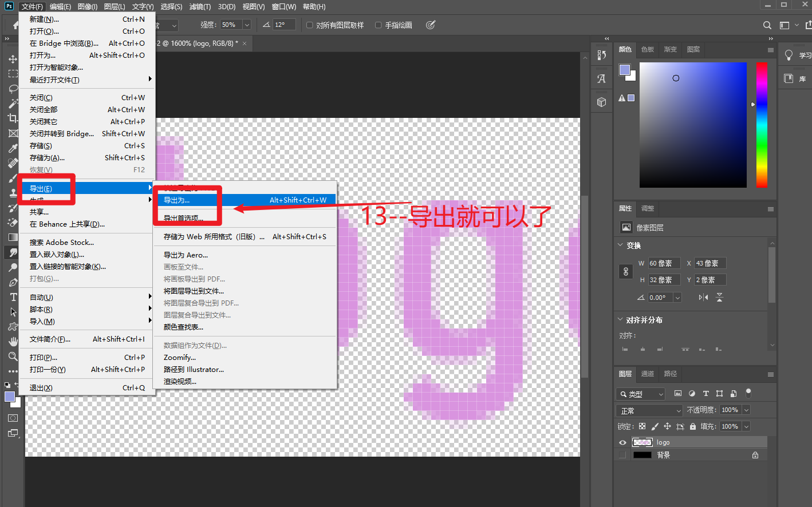Screen dimensions: 812x507
Task: Select the Gradient tool
Action: 13,237
